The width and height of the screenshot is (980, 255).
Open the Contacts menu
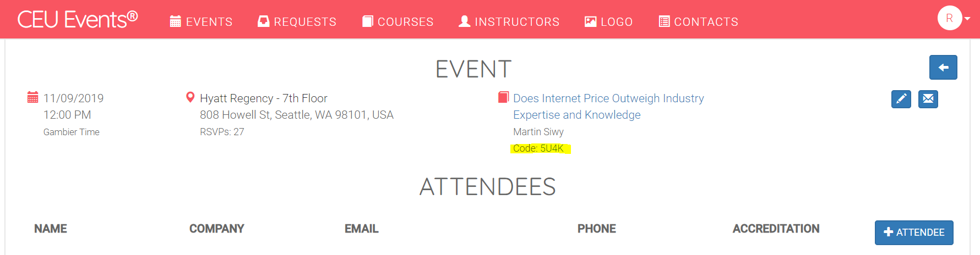(698, 21)
